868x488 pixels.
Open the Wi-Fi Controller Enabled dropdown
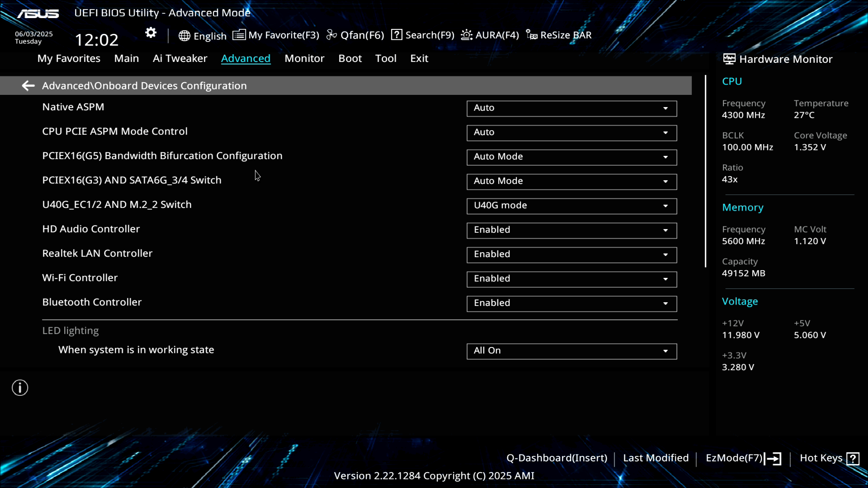[x=571, y=279]
